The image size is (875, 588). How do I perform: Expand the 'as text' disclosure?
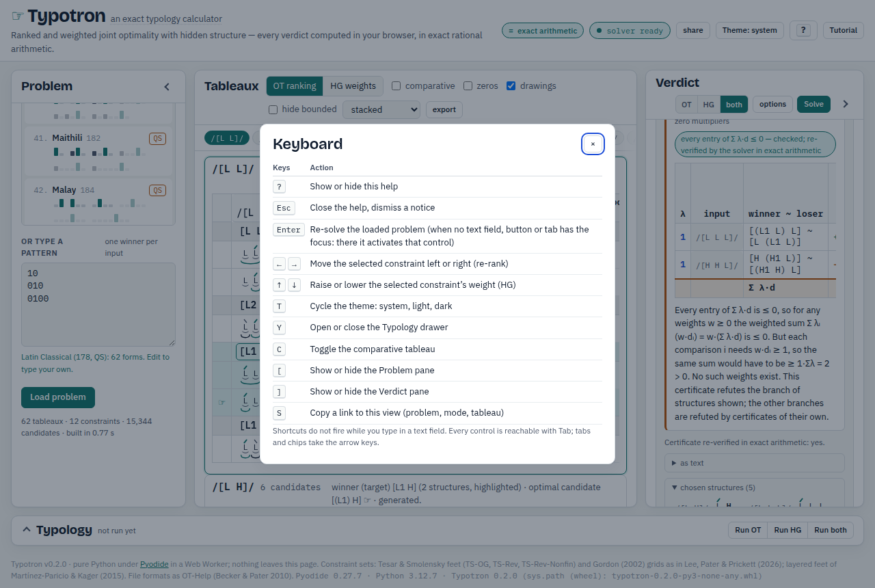pos(755,463)
